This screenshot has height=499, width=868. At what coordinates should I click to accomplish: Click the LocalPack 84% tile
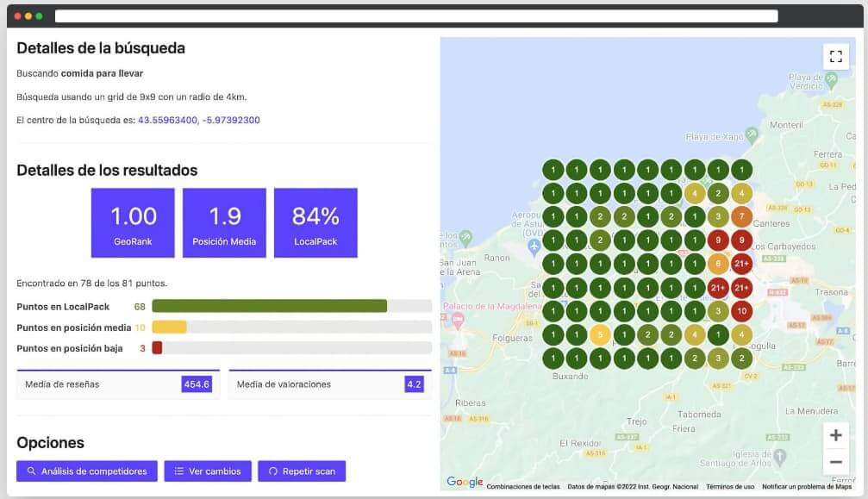tap(315, 222)
